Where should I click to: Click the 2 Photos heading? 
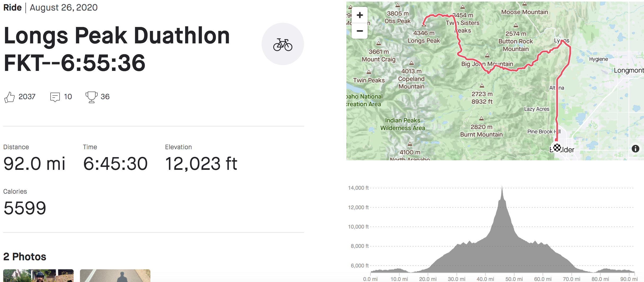25,257
